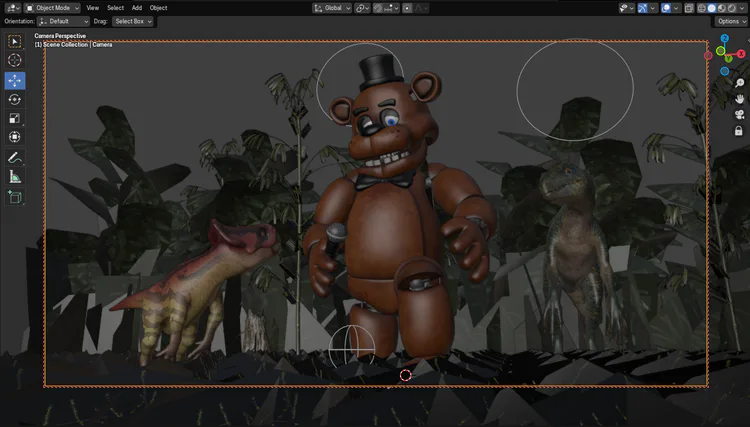Expand the overlays options dropdown arrow
750x427 pixels.
676,8
